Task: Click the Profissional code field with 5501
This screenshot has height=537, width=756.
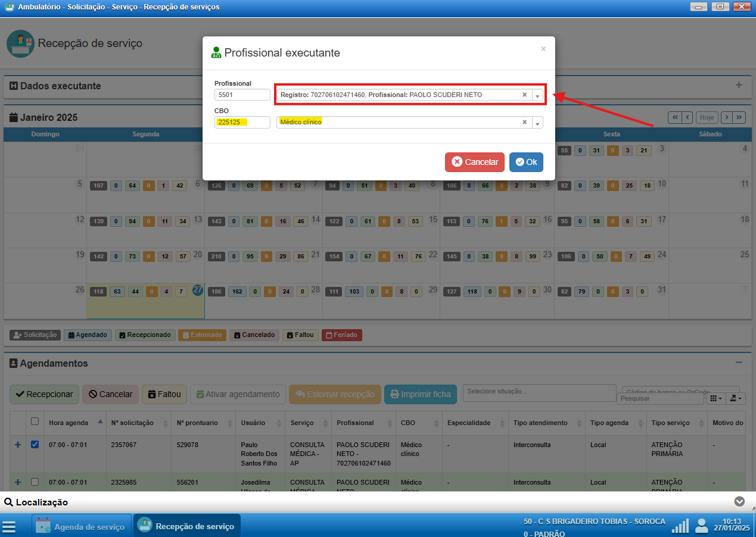Action: click(242, 95)
